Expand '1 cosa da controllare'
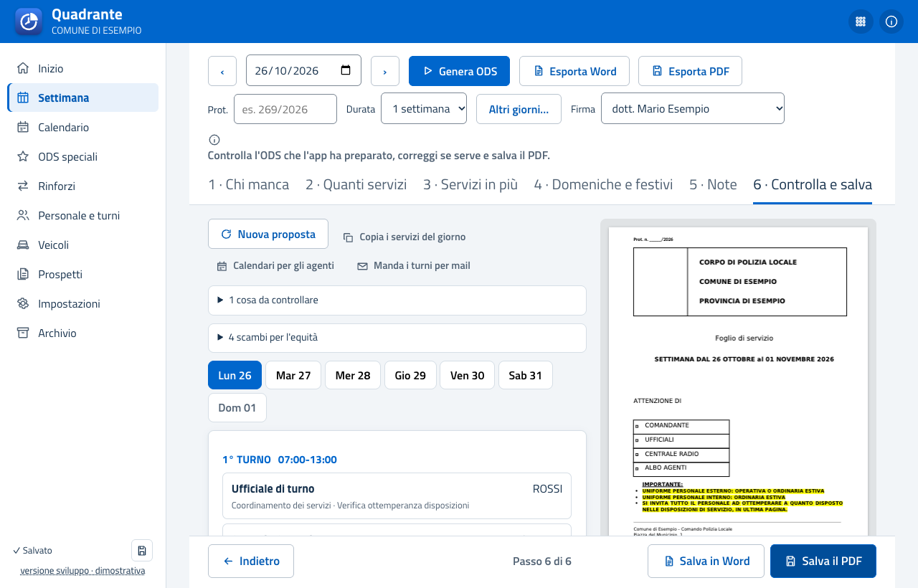Viewport: 918px width, 588px height. (397, 300)
